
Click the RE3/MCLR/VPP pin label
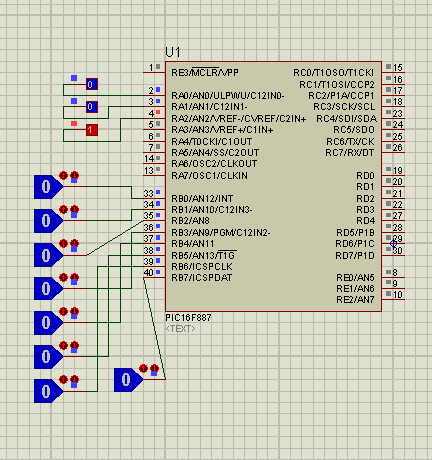(x=205, y=72)
